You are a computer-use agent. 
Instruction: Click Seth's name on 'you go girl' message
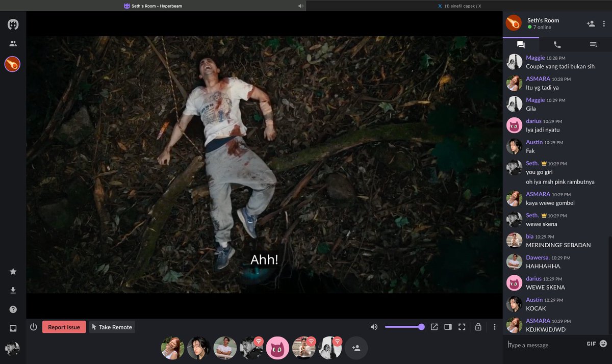tap(532, 164)
